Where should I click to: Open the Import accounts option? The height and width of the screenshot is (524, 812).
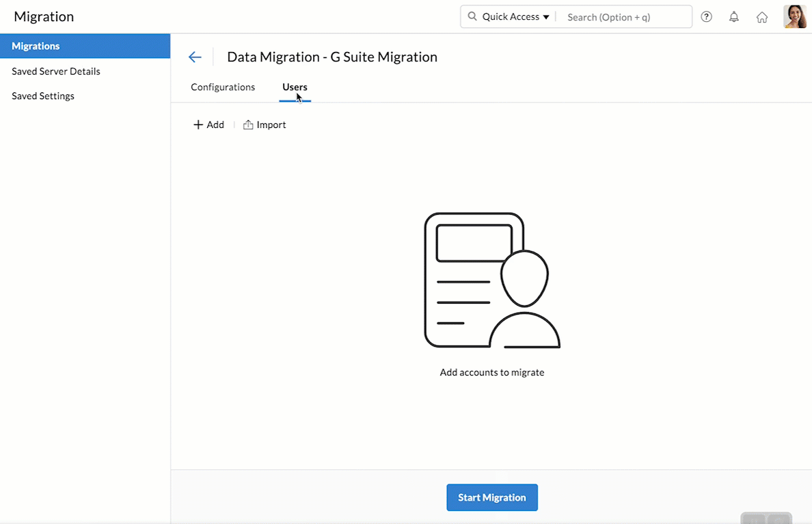pos(265,125)
